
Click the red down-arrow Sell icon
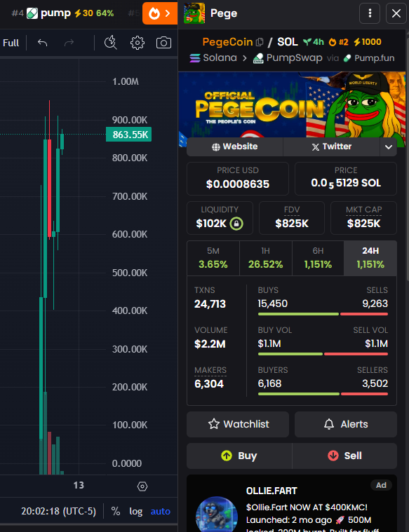click(333, 456)
